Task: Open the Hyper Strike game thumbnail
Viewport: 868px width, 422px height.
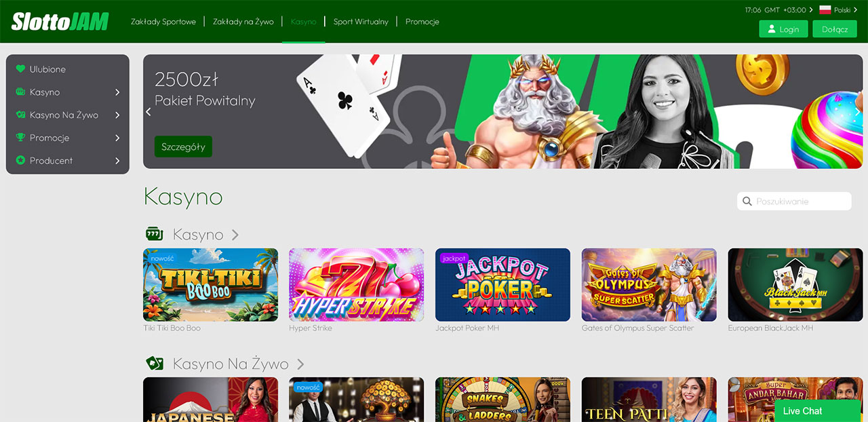Action: pos(357,284)
